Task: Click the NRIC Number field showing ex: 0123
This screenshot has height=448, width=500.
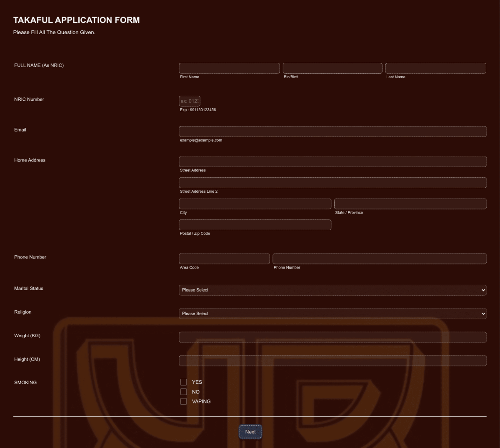Action: pos(190,101)
